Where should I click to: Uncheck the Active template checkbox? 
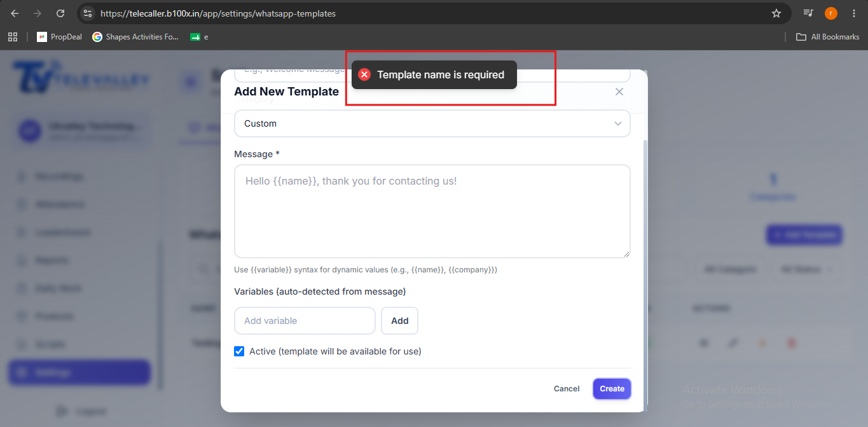[x=239, y=351]
